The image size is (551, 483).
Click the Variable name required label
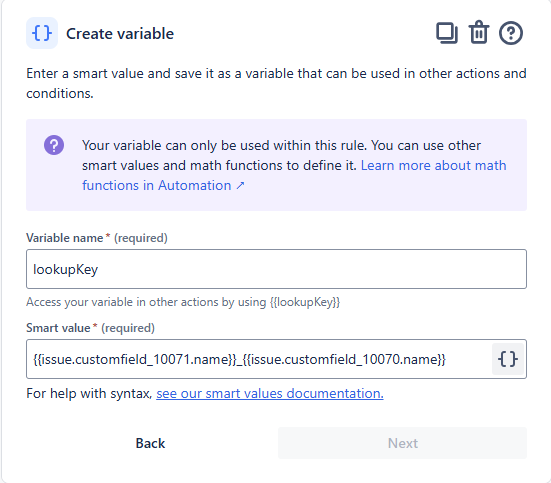pyautogui.click(x=97, y=238)
